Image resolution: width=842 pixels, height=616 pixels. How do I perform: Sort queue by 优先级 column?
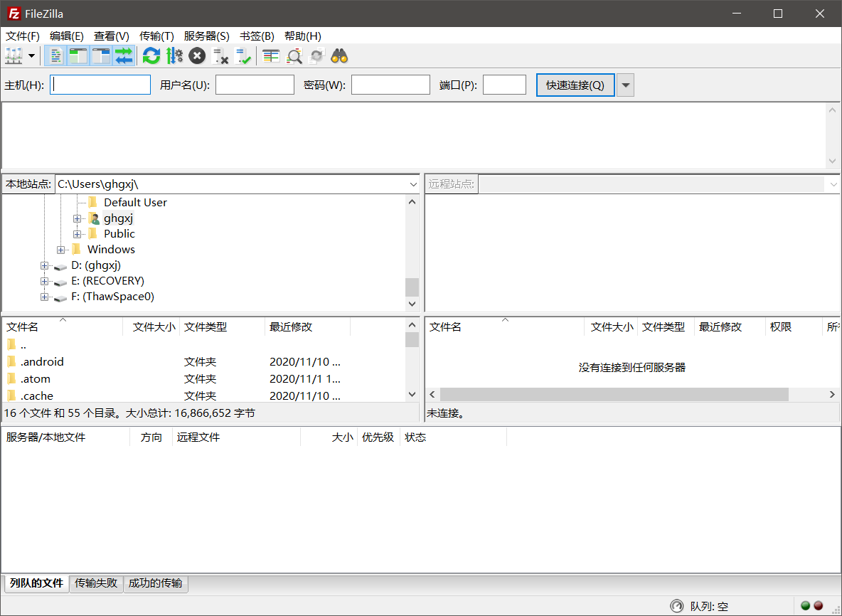(378, 437)
